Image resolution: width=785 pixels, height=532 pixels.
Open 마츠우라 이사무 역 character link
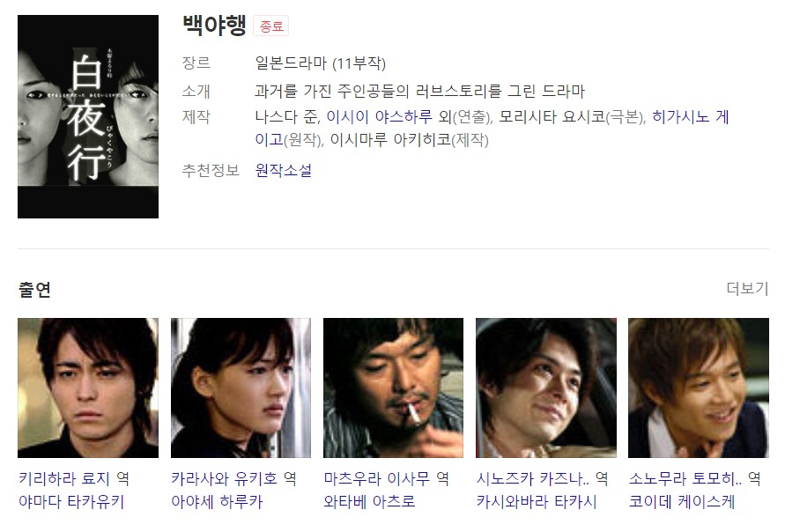click(x=387, y=478)
